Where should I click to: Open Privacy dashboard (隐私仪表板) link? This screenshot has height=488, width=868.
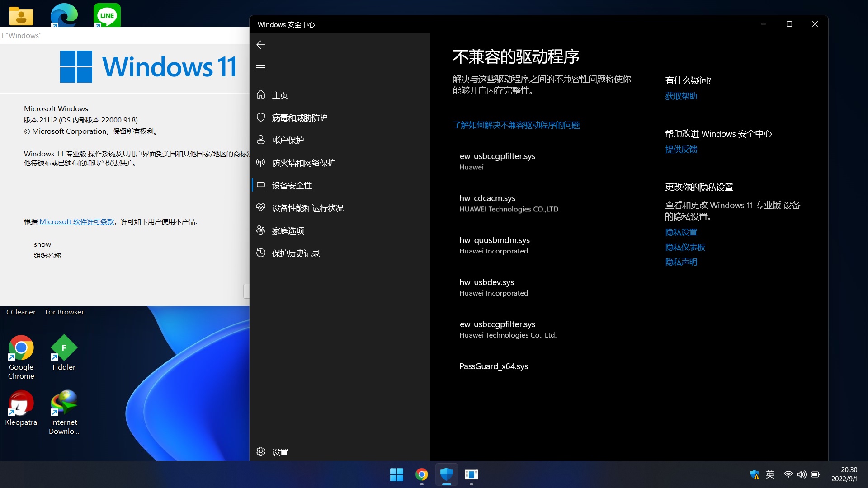[685, 247]
